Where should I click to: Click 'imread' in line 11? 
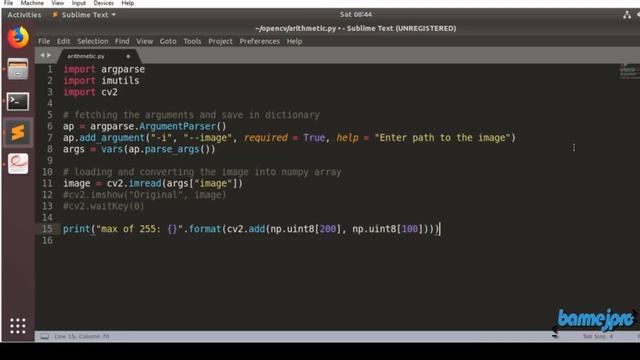[x=145, y=183]
